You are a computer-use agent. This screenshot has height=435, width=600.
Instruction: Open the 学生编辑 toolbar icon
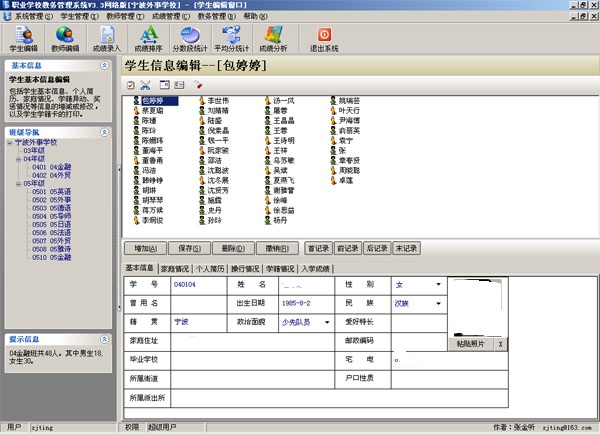[x=24, y=38]
